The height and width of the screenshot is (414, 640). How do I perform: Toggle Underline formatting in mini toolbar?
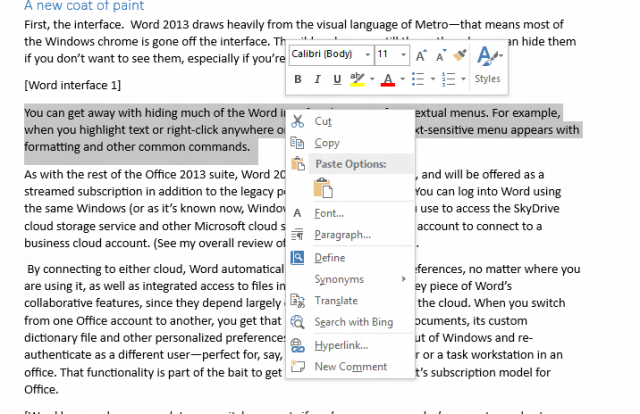(x=337, y=79)
